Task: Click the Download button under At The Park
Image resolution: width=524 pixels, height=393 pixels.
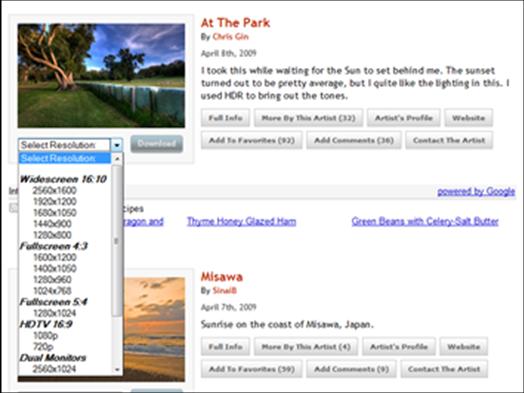Action: [157, 144]
